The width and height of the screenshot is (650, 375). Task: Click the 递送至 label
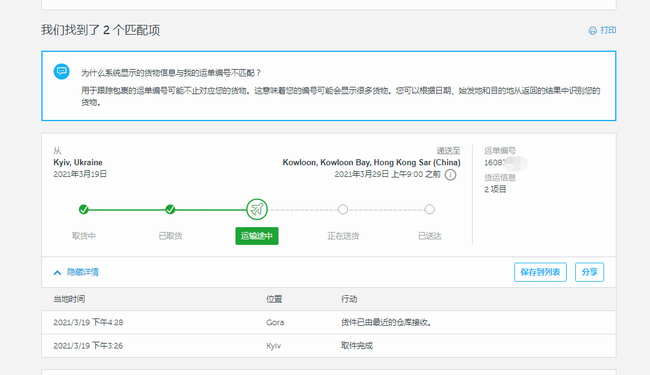point(449,151)
